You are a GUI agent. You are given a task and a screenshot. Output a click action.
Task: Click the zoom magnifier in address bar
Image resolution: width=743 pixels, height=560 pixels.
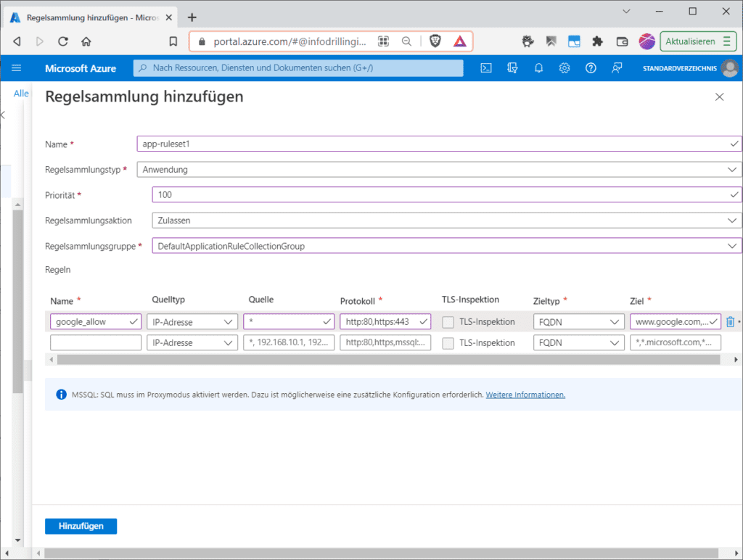406,41
